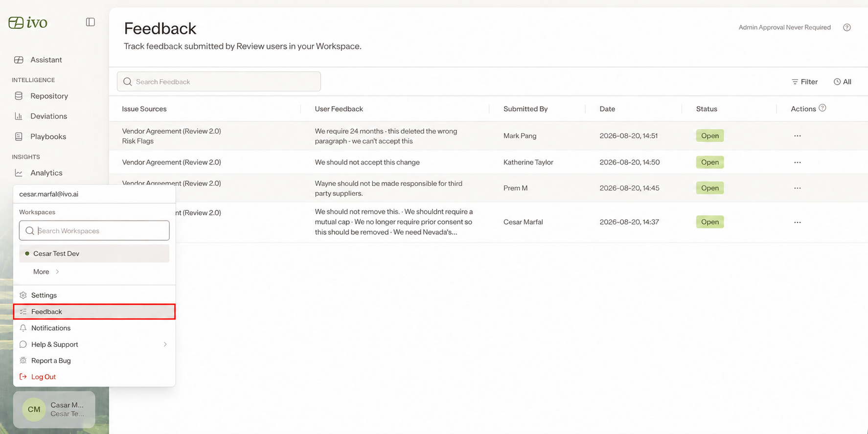Image resolution: width=868 pixels, height=434 pixels.
Task: Click the Actions column info icon
Action: 822,108
